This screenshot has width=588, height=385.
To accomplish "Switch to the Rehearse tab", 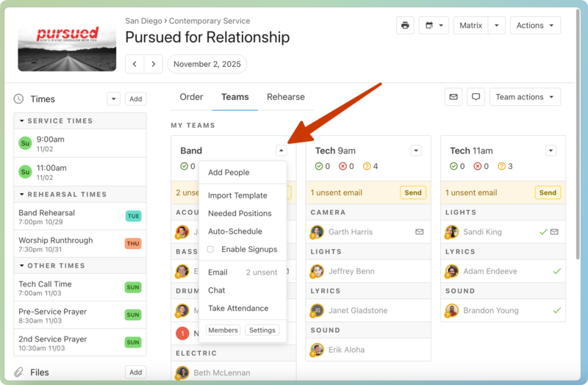I will (x=285, y=97).
